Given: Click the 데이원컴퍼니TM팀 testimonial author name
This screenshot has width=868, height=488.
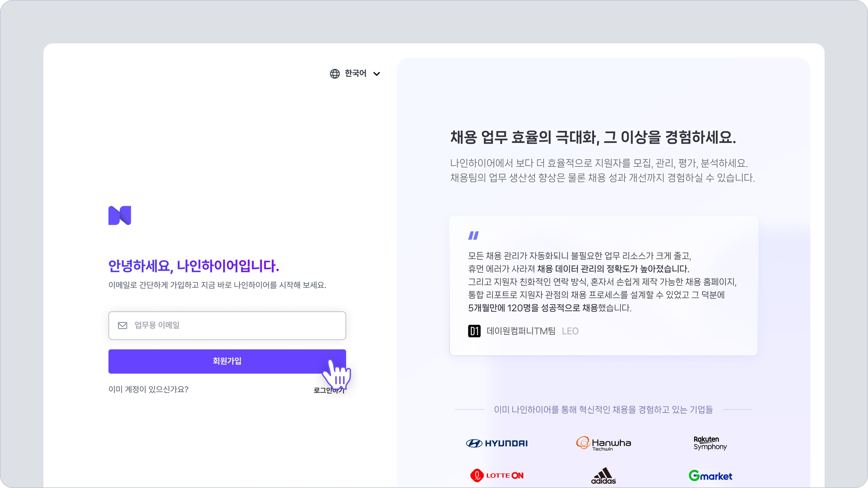Looking at the screenshot, I should (521, 331).
